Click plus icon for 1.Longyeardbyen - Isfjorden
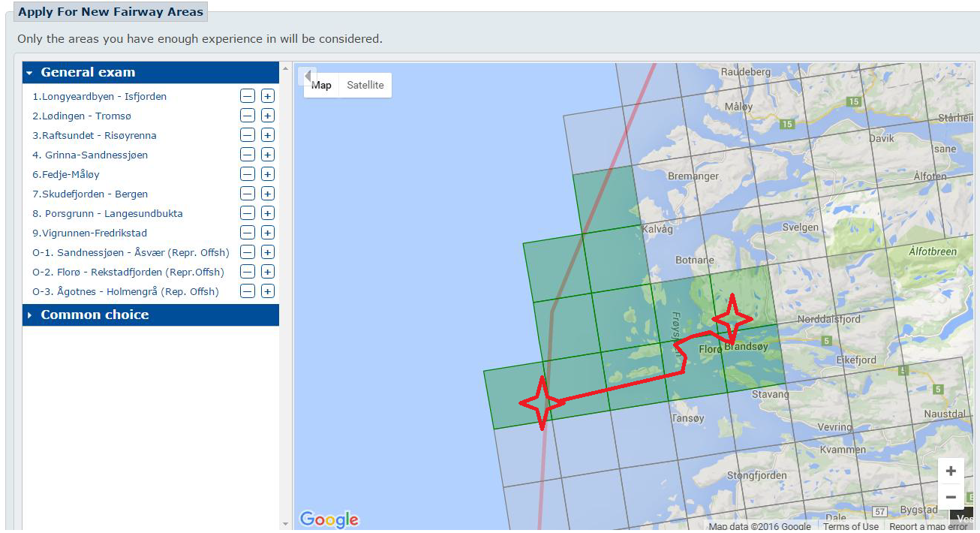The width and height of the screenshot is (980, 533). (268, 96)
